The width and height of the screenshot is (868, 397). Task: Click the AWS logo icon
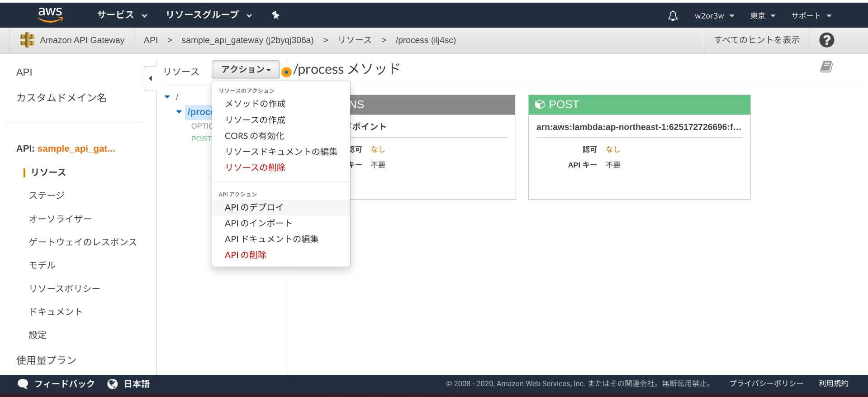[x=50, y=15]
